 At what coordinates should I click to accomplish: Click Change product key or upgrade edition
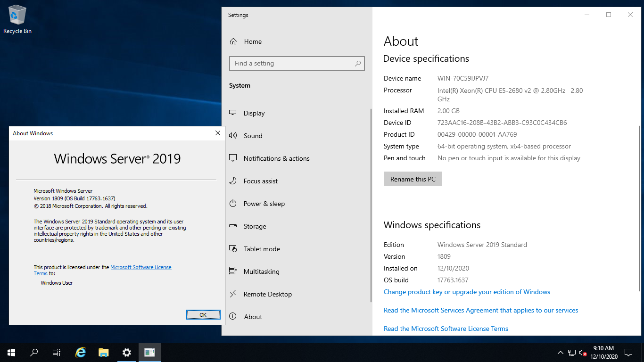tap(467, 292)
